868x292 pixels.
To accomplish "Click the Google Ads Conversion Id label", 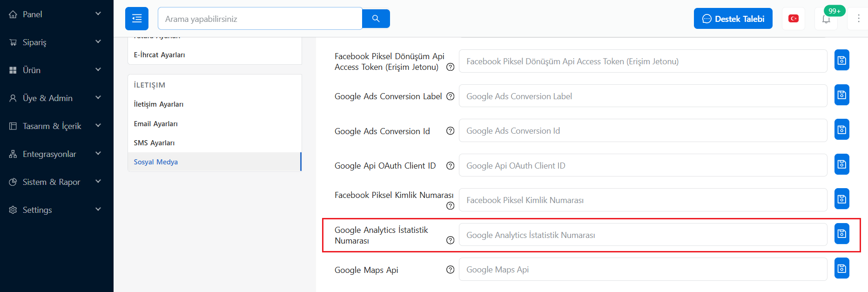I will click(x=382, y=131).
